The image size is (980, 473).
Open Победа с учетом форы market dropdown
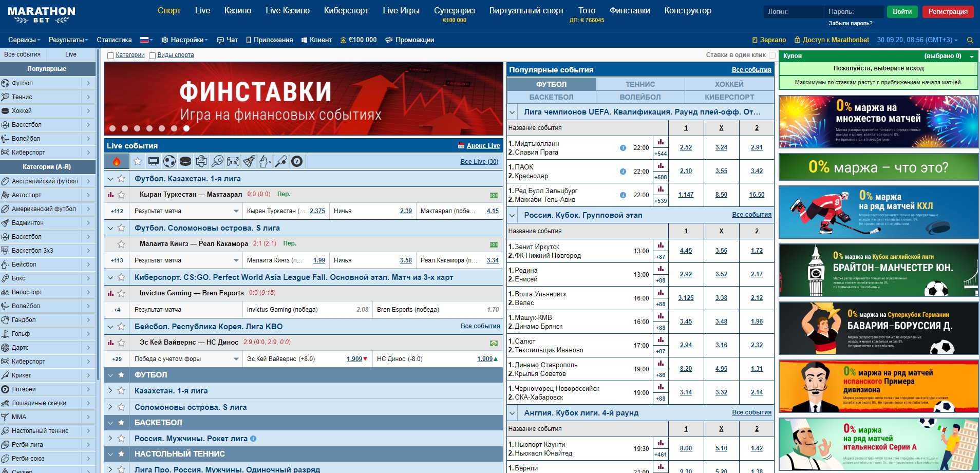pos(186,359)
